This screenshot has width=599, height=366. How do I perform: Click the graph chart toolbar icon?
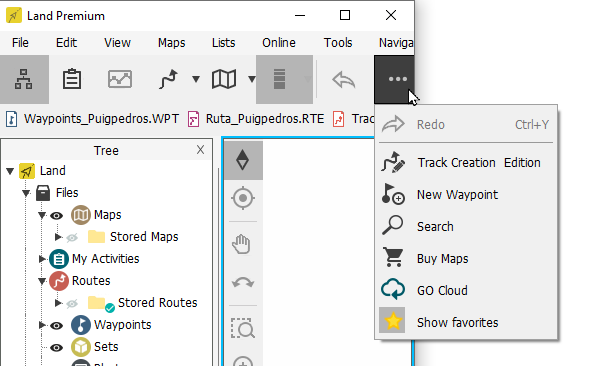pos(120,79)
